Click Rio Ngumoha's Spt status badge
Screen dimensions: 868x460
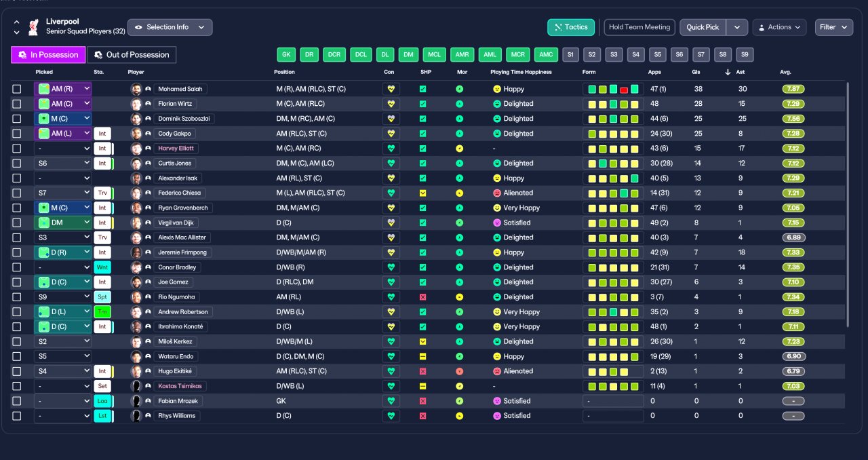102,297
